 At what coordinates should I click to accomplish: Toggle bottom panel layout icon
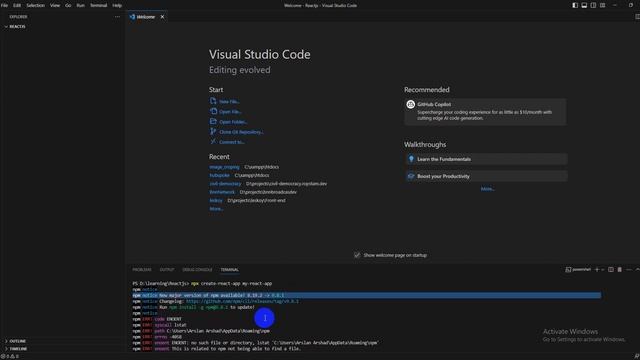(584, 5)
